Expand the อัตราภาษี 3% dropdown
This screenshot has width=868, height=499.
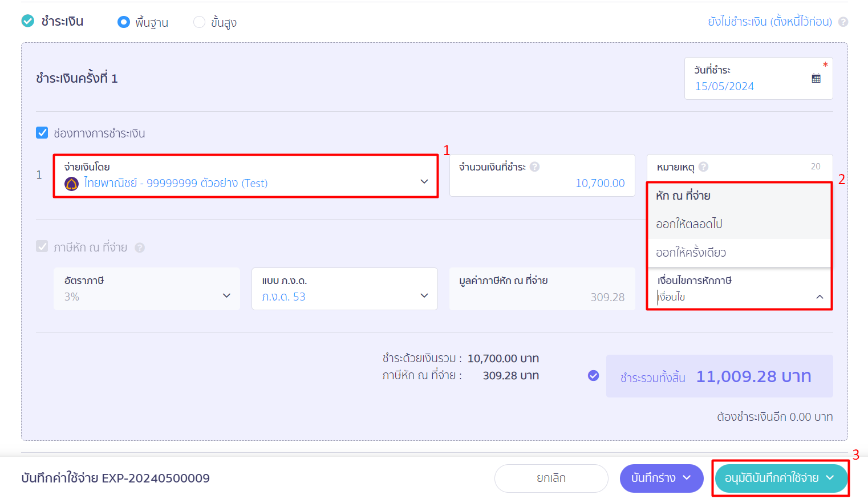point(147,289)
